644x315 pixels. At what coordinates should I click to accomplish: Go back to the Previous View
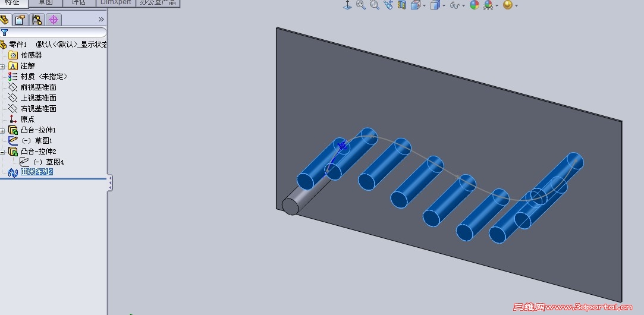coord(388,5)
